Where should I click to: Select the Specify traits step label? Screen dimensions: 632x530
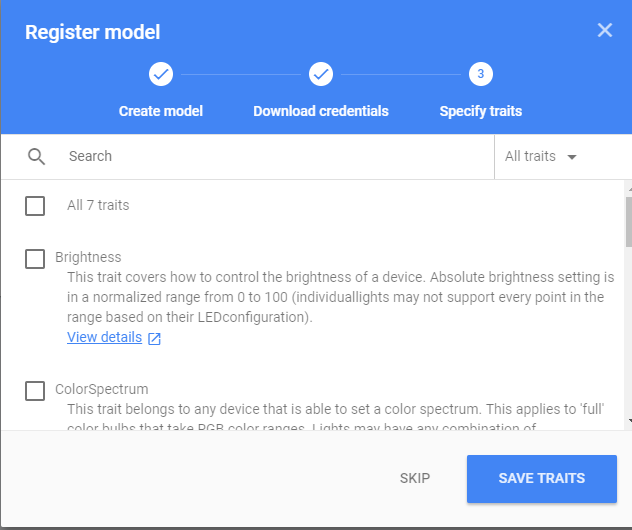pos(481,111)
